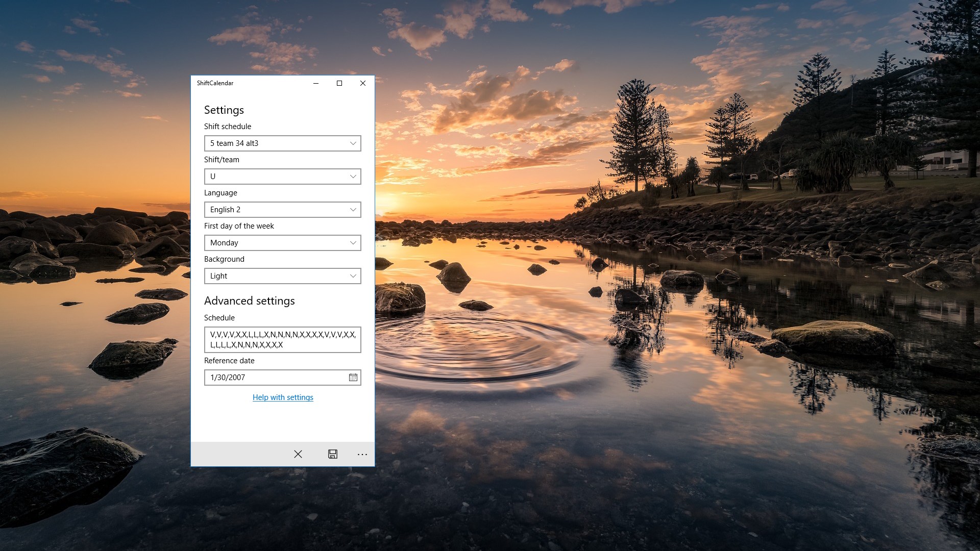Open the Help with settings link
980x551 pixels.
pyautogui.click(x=283, y=397)
